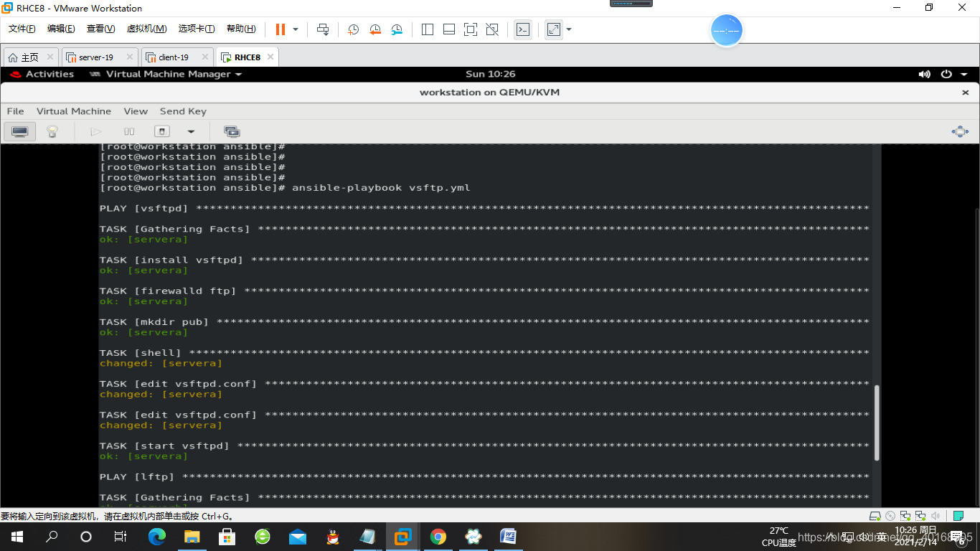Open the 编辑(E) menu

point(61,29)
